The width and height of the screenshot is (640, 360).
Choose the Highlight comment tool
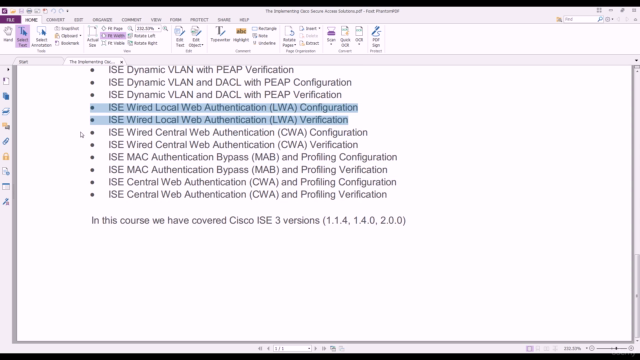[241, 34]
